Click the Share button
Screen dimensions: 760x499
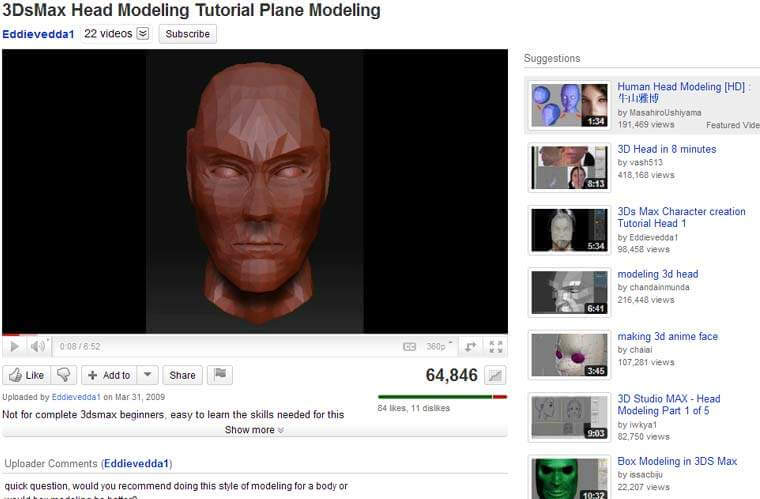182,375
